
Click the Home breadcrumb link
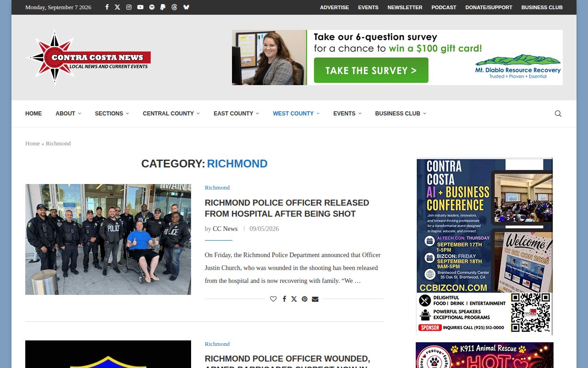pos(33,144)
